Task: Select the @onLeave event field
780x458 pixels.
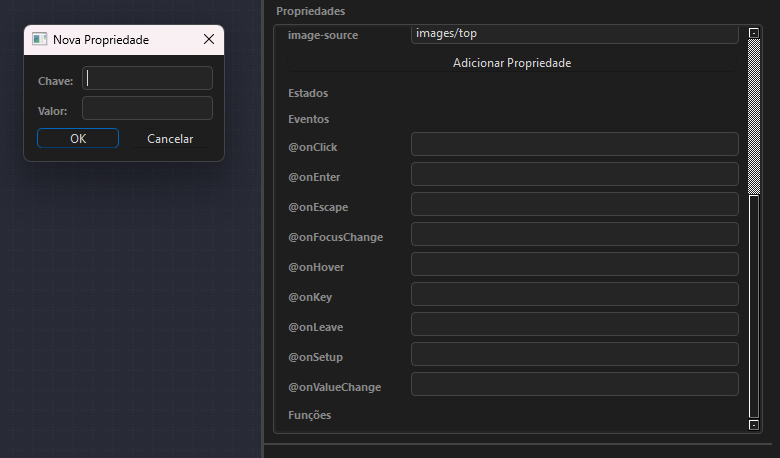Action: pos(574,324)
